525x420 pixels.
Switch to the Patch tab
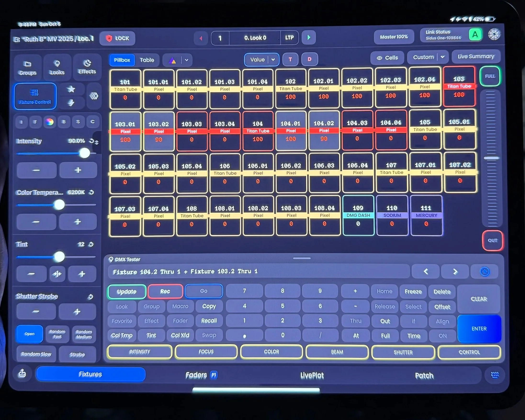click(424, 376)
